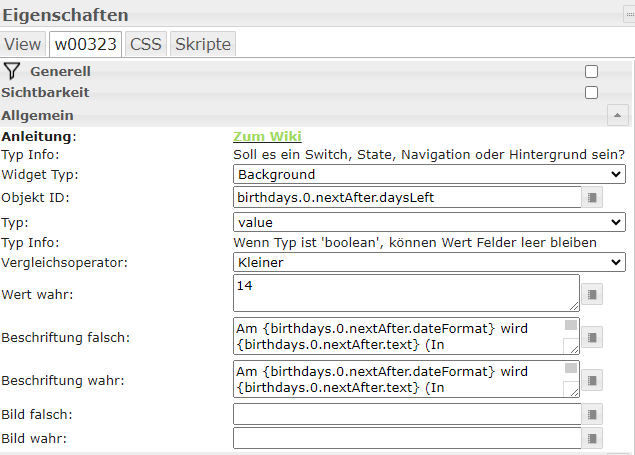Screen dimensions: 635x455
Task: Click the Objekt ID input field
Action: click(406, 197)
